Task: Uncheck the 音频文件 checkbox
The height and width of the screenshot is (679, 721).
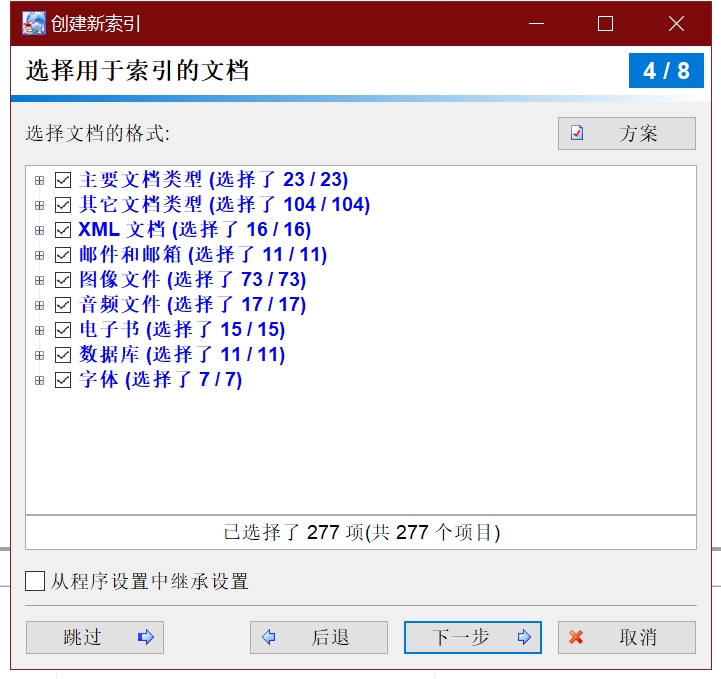Action: 63,304
